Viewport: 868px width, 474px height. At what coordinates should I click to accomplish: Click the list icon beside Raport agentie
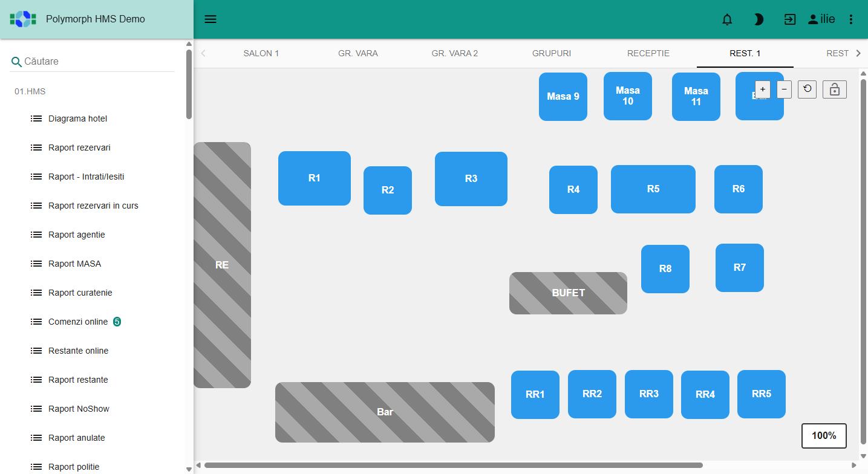point(36,235)
